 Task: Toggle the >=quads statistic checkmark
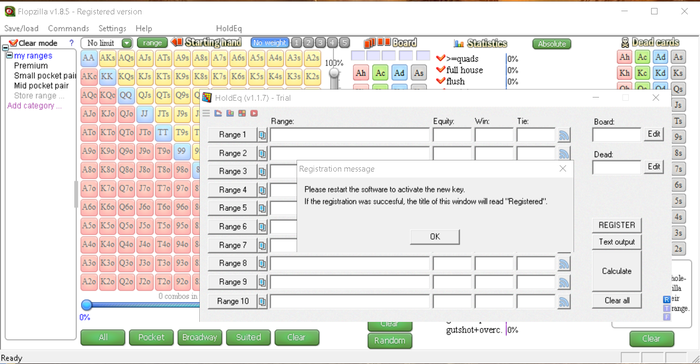[x=440, y=58]
